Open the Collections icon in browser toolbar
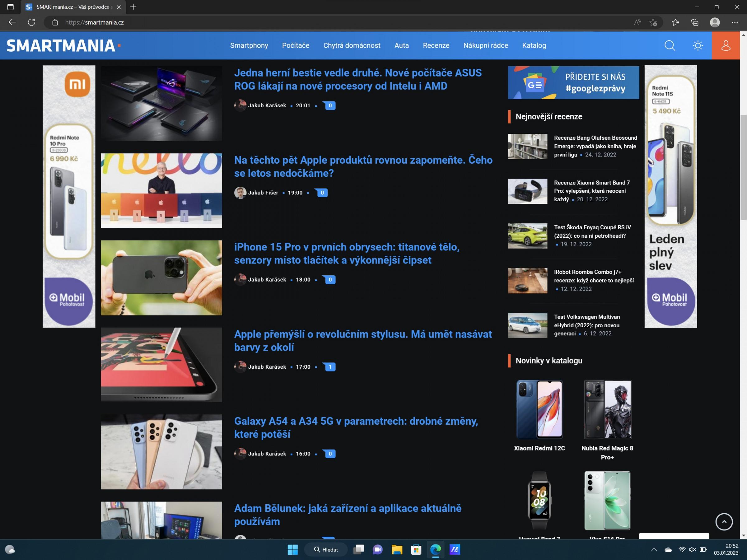 point(695,22)
